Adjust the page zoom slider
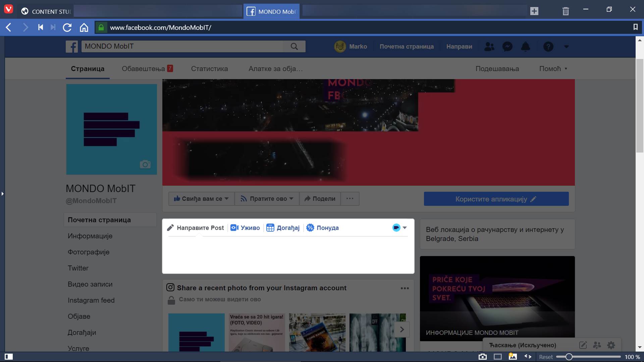This screenshot has height=362, width=644. pyautogui.click(x=569, y=357)
